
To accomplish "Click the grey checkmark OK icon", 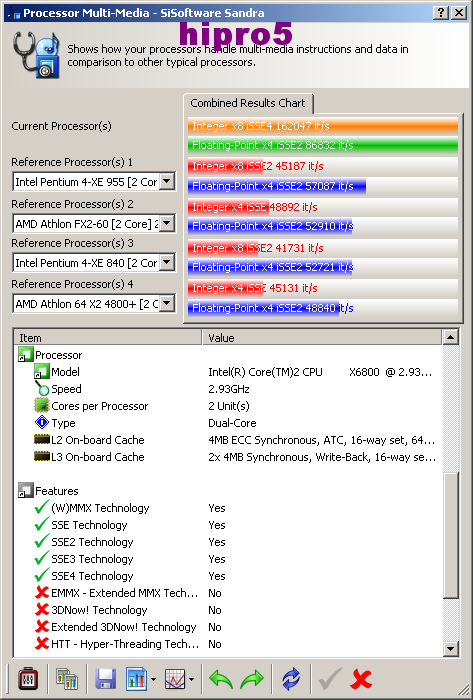I will 330,679.
